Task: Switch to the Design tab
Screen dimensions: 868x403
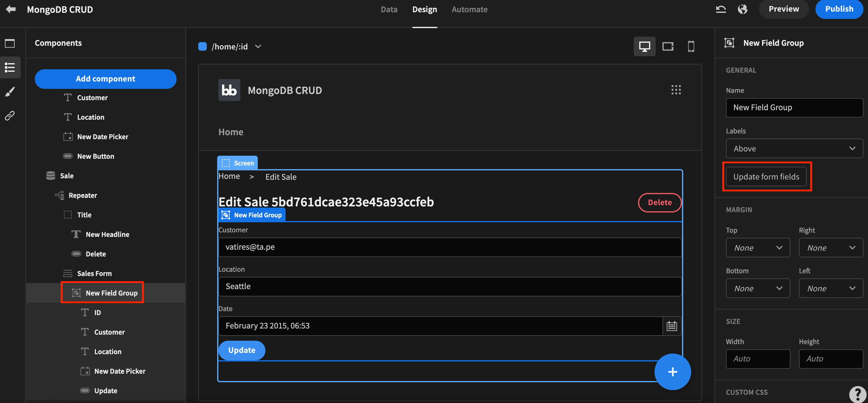Action: (425, 9)
